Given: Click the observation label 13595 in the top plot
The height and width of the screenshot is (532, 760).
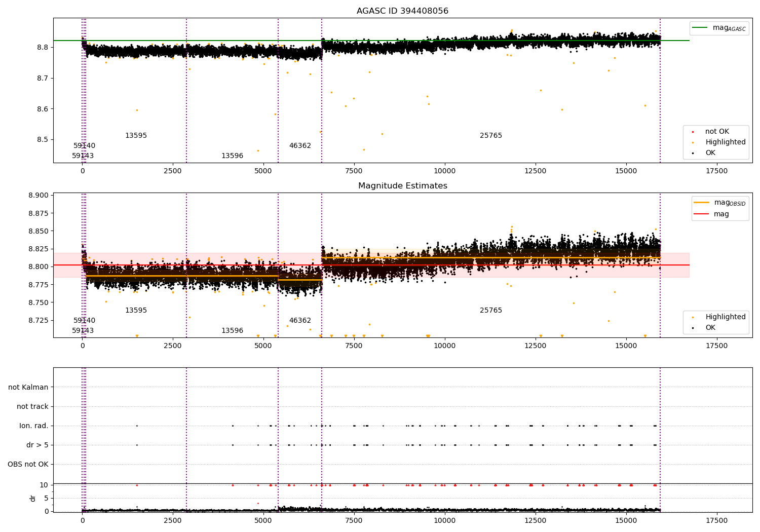Looking at the screenshot, I should 136,136.
